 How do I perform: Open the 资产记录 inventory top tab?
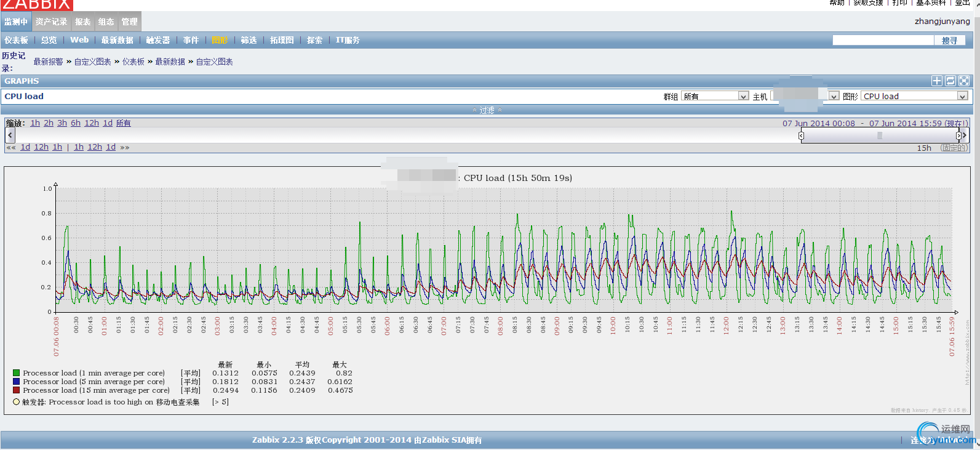(x=51, y=22)
